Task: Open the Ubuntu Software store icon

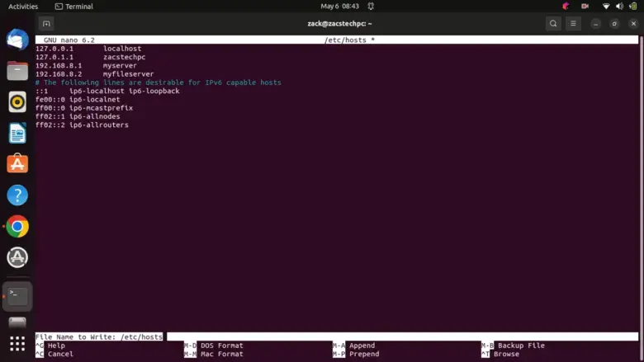Action: coord(17,163)
